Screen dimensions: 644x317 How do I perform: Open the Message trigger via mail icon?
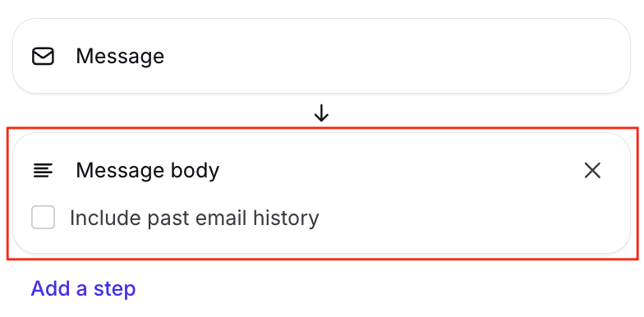pos(43,56)
